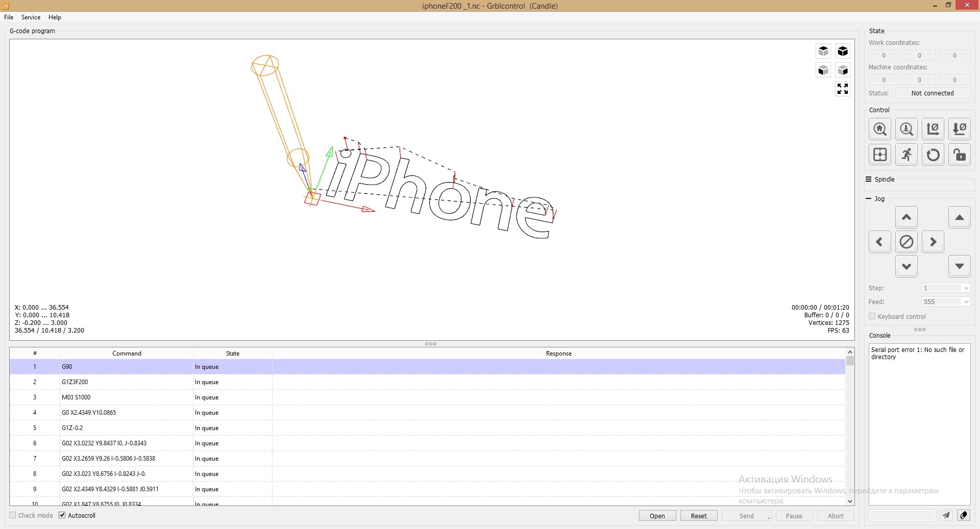Viewport: 980px width, 529px height.
Task: Start the Z-probe from Control panel
Action: [x=906, y=129]
